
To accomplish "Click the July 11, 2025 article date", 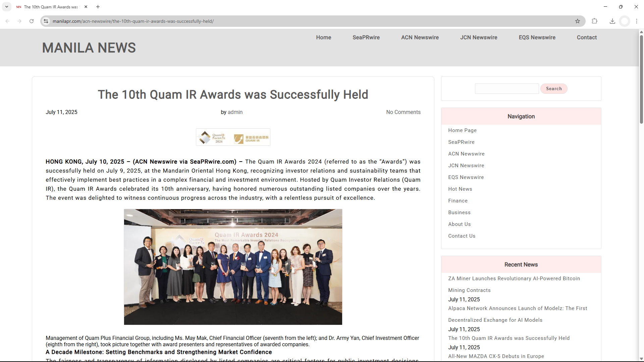I will tap(61, 112).
